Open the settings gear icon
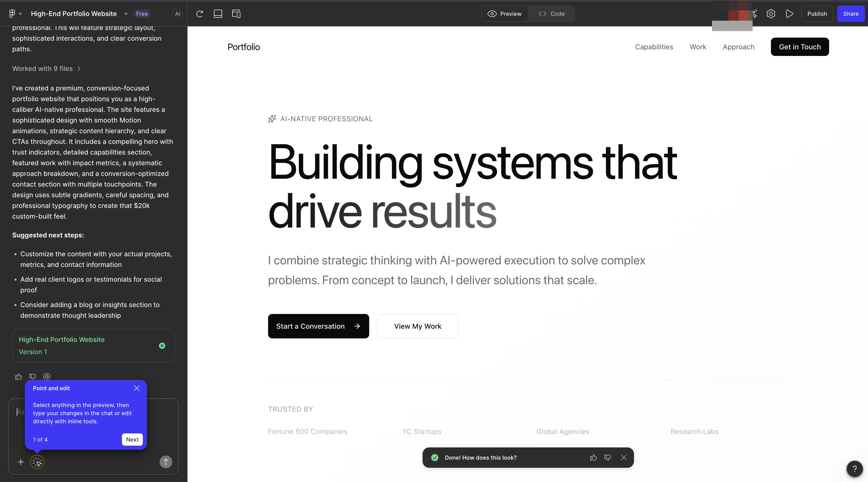Image resolution: width=868 pixels, height=482 pixels. point(771,14)
